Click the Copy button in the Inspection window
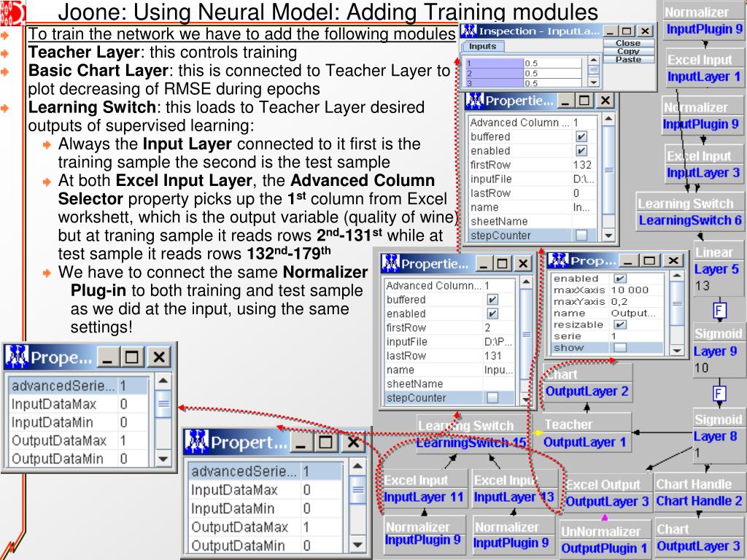The width and height of the screenshot is (747, 560). pos(628,51)
